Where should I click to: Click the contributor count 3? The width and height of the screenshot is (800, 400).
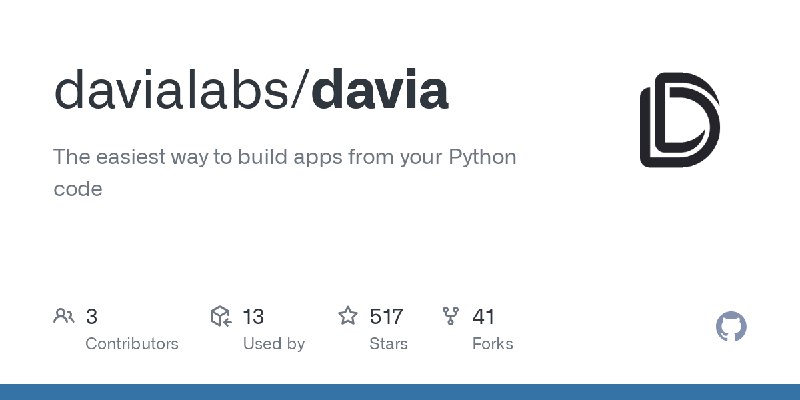coord(91,317)
